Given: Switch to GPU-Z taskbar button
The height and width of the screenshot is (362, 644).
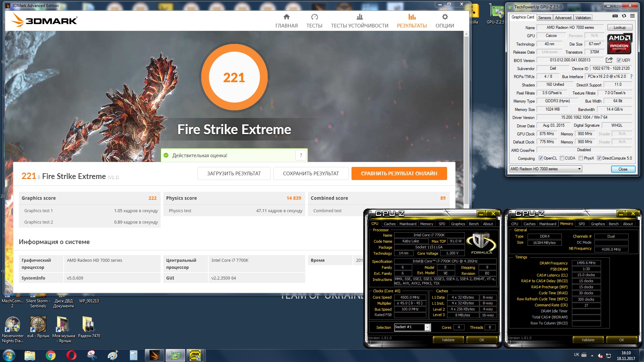Looking at the screenshot, I should click(175, 355).
